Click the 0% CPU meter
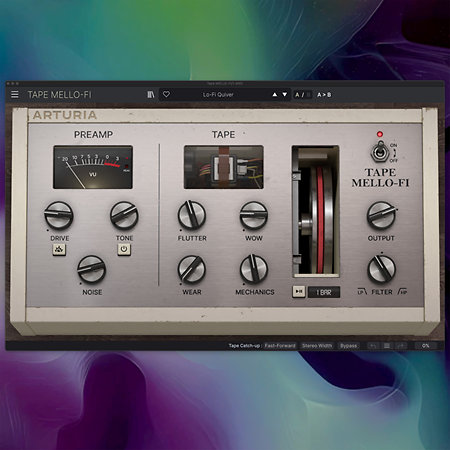Screen dimensions: 450x450 click(x=426, y=346)
